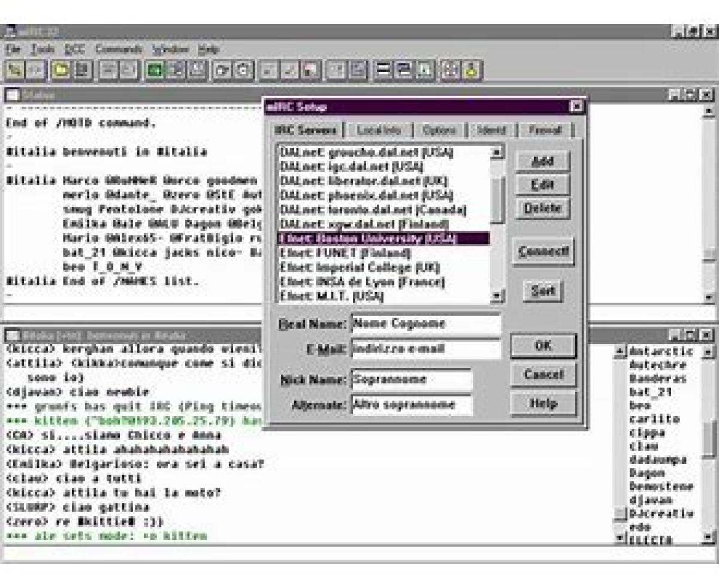Viewport: 719px width, 588px height.
Task: Click the yellow folder toolbar icon
Action: (61, 70)
